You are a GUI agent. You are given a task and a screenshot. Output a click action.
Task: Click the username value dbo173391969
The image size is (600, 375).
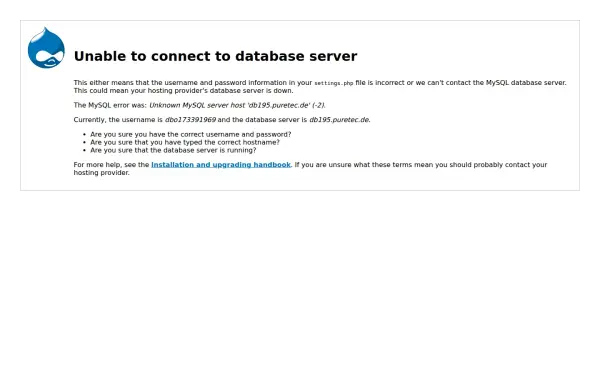pos(190,120)
